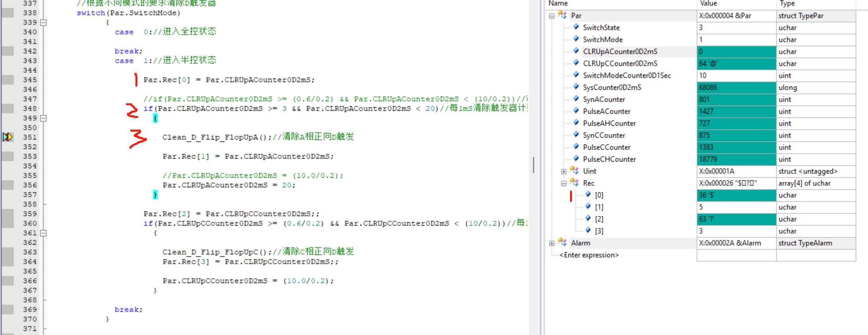The width and height of the screenshot is (868, 335).
Task: Click the SwitchModeCounter0D1Sec member icon
Action: (x=576, y=75)
